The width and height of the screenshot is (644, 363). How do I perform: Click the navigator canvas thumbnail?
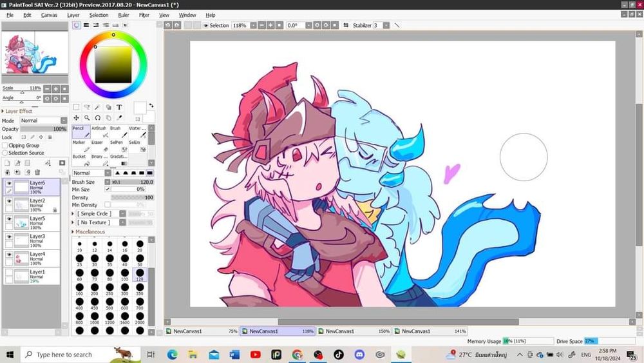pos(35,53)
